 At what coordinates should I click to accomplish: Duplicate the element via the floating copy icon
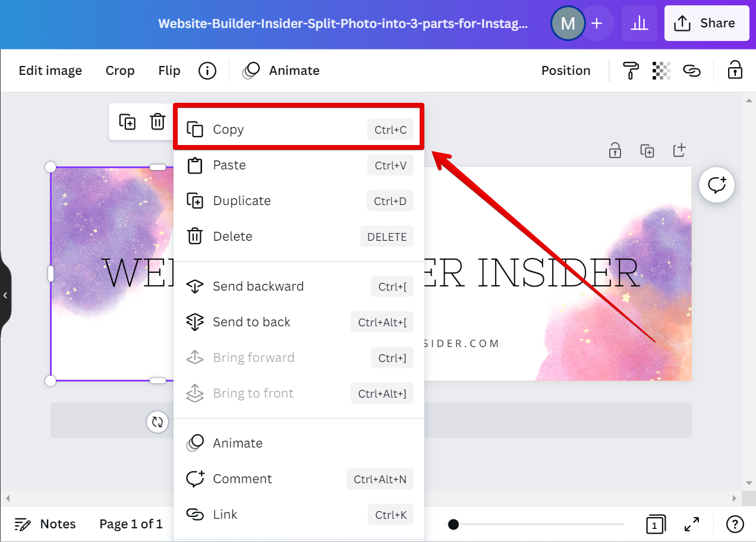click(127, 121)
